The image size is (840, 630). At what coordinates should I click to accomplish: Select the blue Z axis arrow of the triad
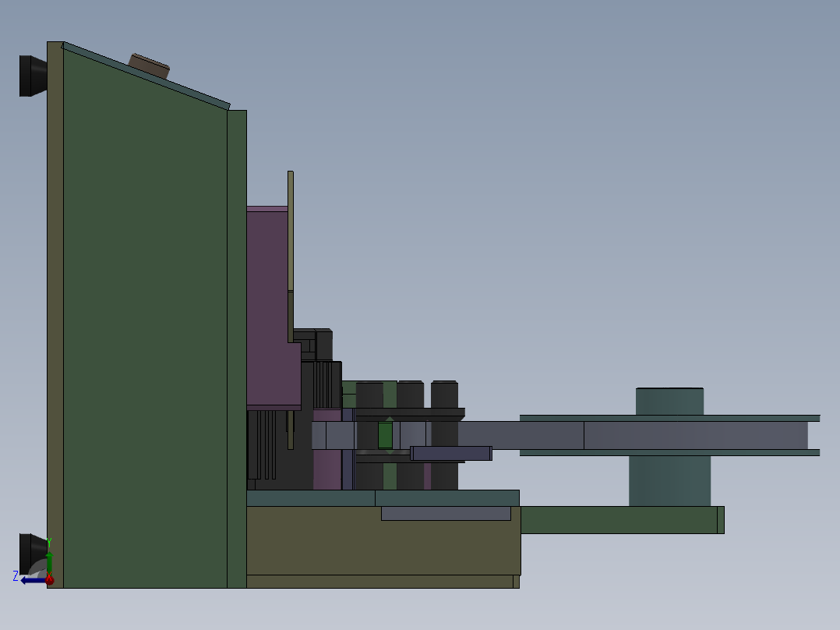33,580
